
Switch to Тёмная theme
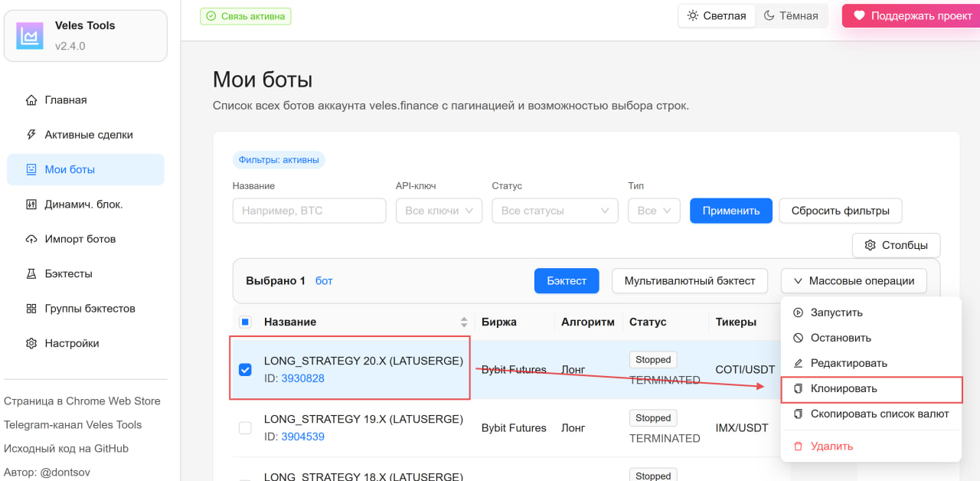(x=792, y=15)
